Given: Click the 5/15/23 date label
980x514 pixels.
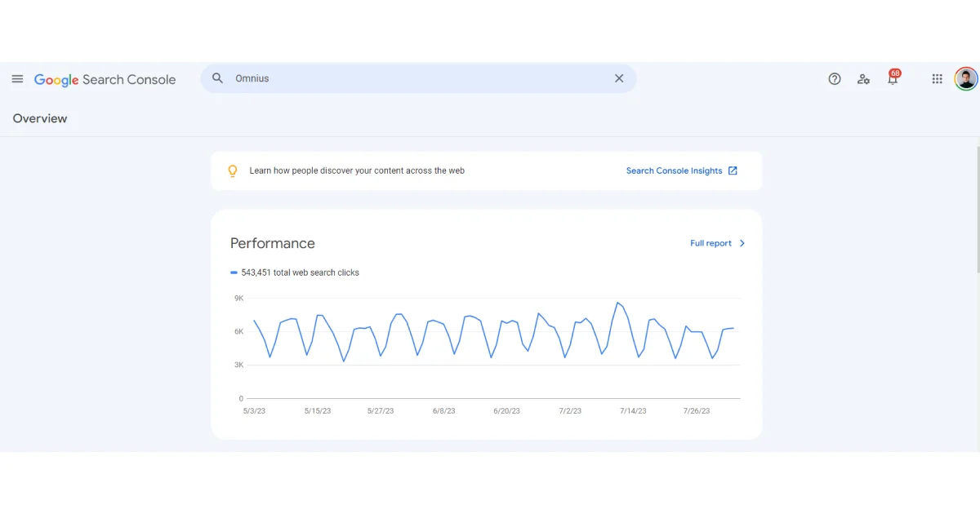Looking at the screenshot, I should [317, 411].
